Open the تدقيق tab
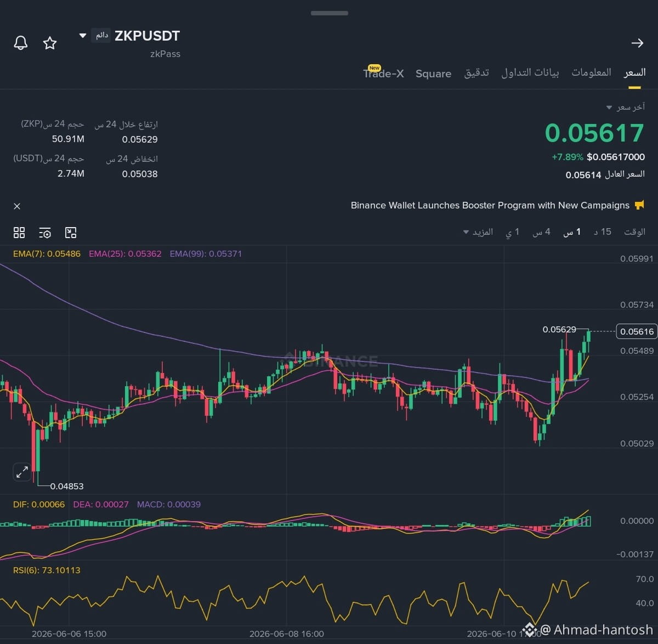Viewport: 658px width, 644px height. pos(477,72)
